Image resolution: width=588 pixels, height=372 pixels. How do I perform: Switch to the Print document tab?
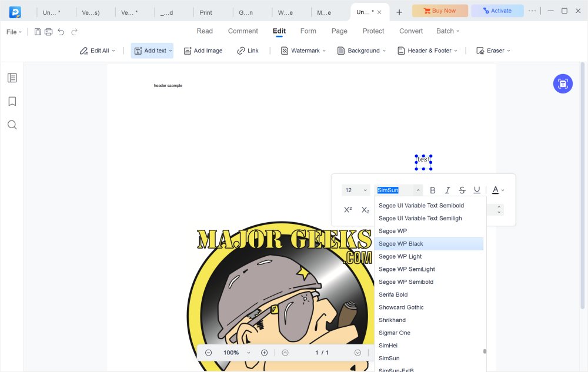(205, 12)
